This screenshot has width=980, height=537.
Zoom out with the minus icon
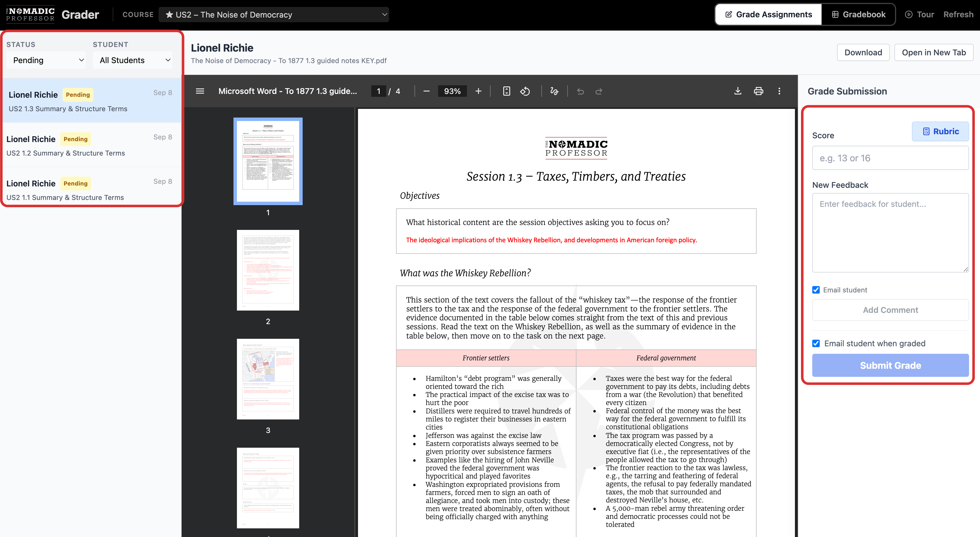426,91
